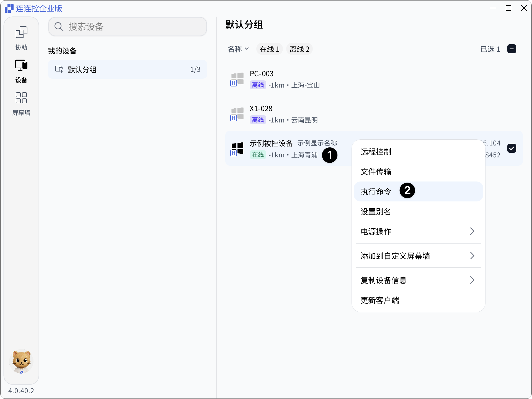The height and width of the screenshot is (399, 532).
Task: Click the 示例被控设备 Windows device icon
Action: 237,149
